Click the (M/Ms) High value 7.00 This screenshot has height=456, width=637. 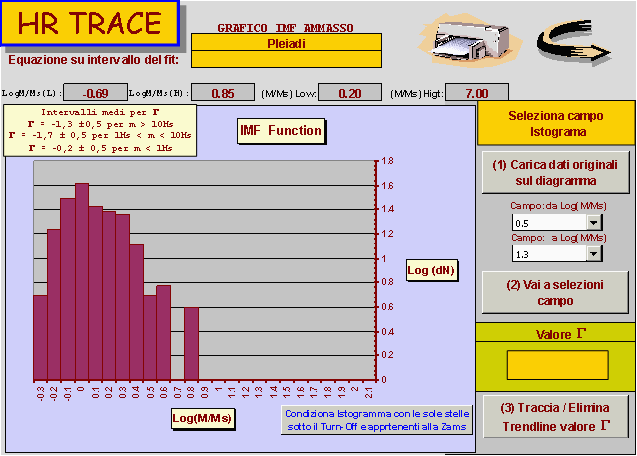[477, 93]
